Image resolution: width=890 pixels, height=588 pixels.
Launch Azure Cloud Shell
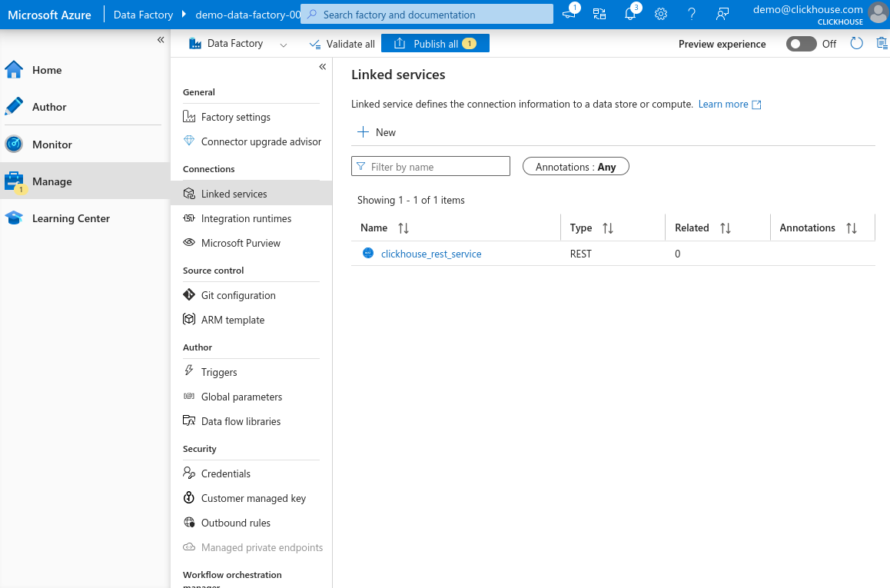click(570, 13)
